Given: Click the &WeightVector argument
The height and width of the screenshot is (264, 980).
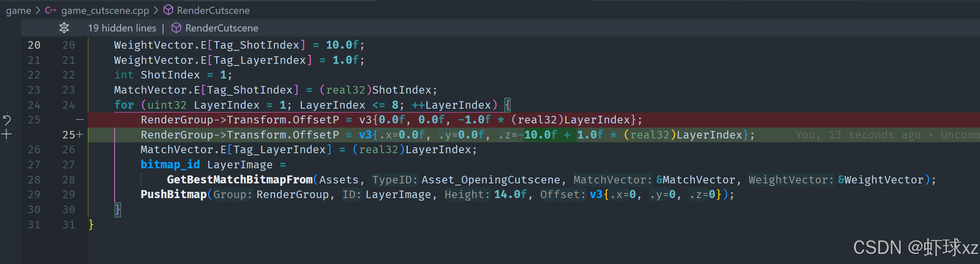Looking at the screenshot, I should click(x=880, y=180).
